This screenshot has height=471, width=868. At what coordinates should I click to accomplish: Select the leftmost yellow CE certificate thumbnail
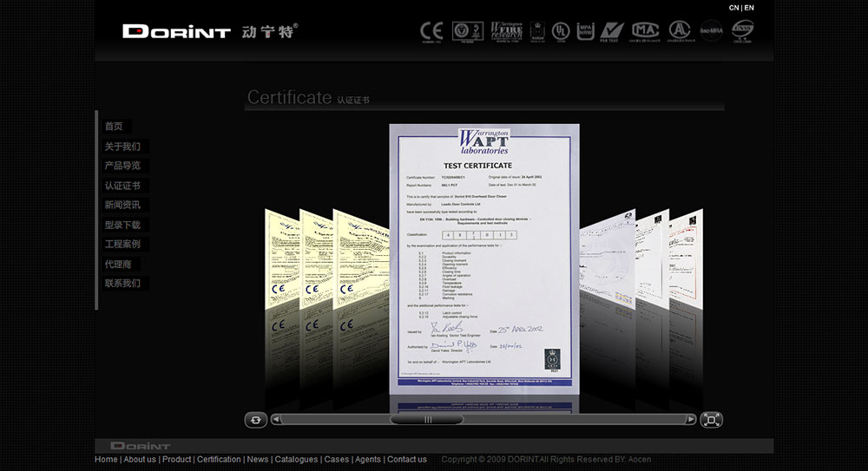[x=282, y=258]
